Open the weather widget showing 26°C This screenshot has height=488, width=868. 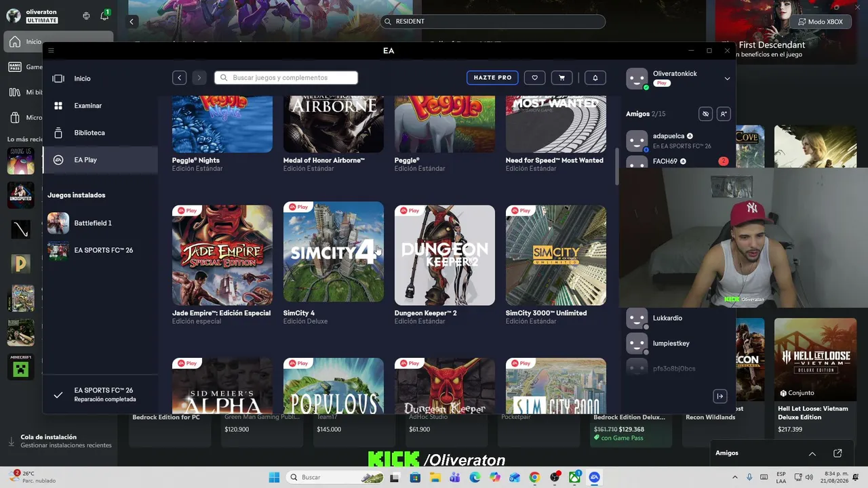point(33,477)
